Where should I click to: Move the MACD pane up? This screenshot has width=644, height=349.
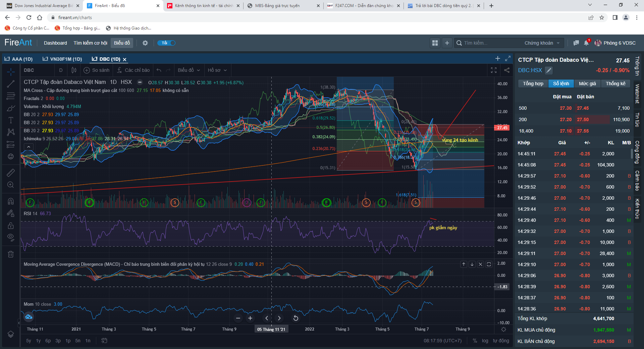tap(464, 264)
